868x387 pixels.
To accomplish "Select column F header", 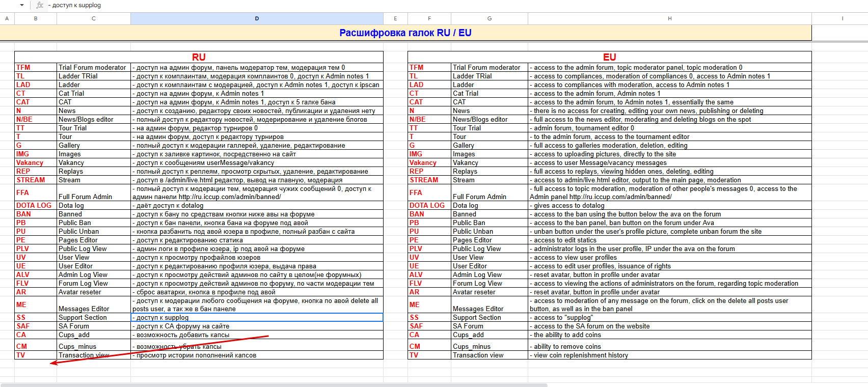I will (429, 18).
